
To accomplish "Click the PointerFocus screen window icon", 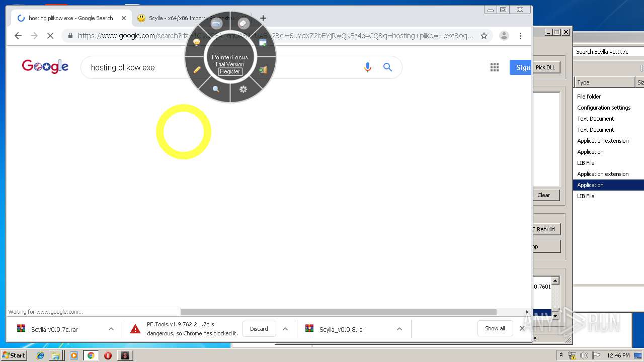I will click(263, 43).
